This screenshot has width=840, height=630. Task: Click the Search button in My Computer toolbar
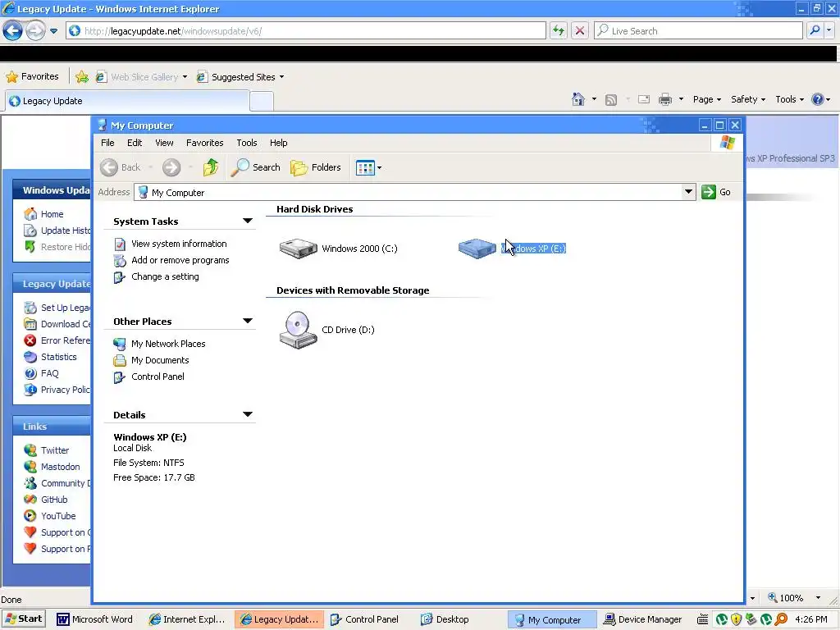point(256,167)
